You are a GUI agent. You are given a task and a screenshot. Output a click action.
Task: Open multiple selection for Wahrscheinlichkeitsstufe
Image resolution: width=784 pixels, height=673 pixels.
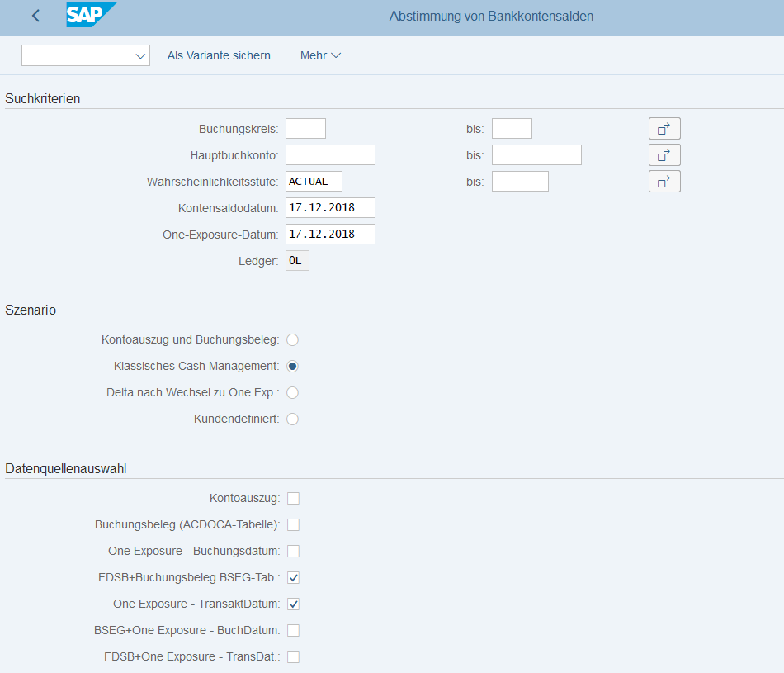click(664, 182)
